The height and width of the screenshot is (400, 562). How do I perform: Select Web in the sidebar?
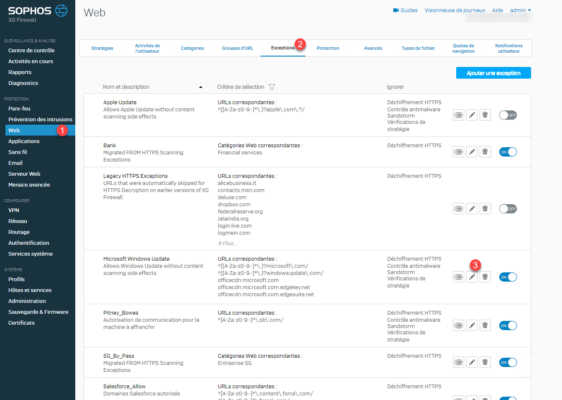40,130
